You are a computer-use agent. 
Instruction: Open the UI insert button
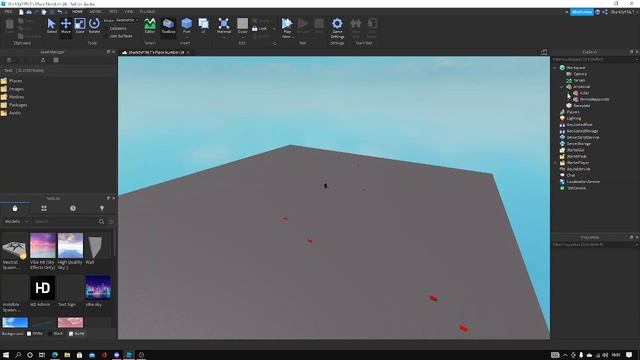(x=203, y=26)
